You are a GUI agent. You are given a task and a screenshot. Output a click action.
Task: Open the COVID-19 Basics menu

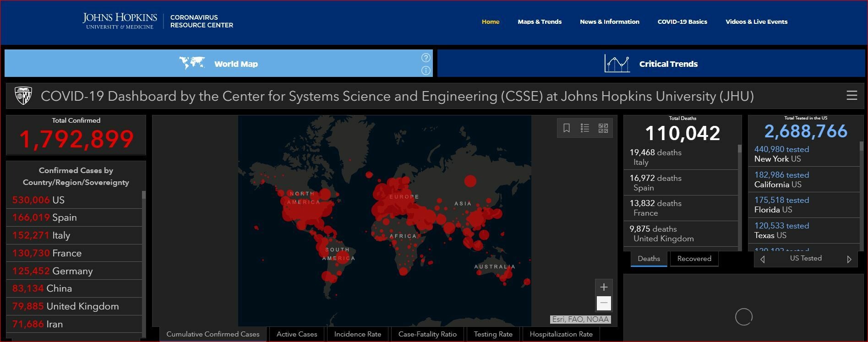pyautogui.click(x=682, y=22)
